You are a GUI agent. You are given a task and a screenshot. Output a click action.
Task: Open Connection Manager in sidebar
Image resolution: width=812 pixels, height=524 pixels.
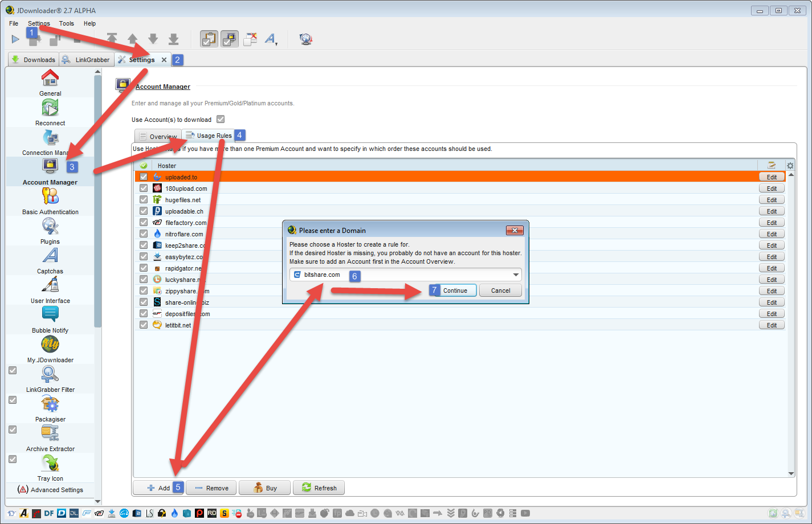click(x=50, y=142)
